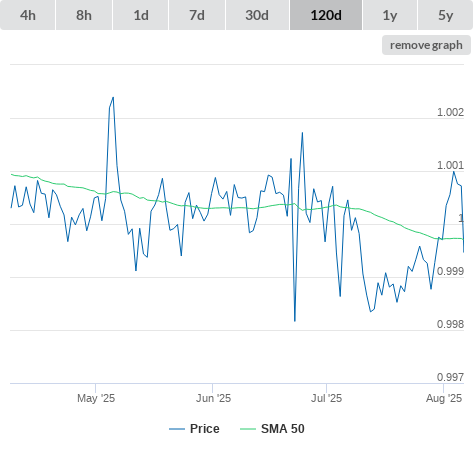Switch chart to 1y range
The width and height of the screenshot is (474, 455).
pyautogui.click(x=390, y=15)
